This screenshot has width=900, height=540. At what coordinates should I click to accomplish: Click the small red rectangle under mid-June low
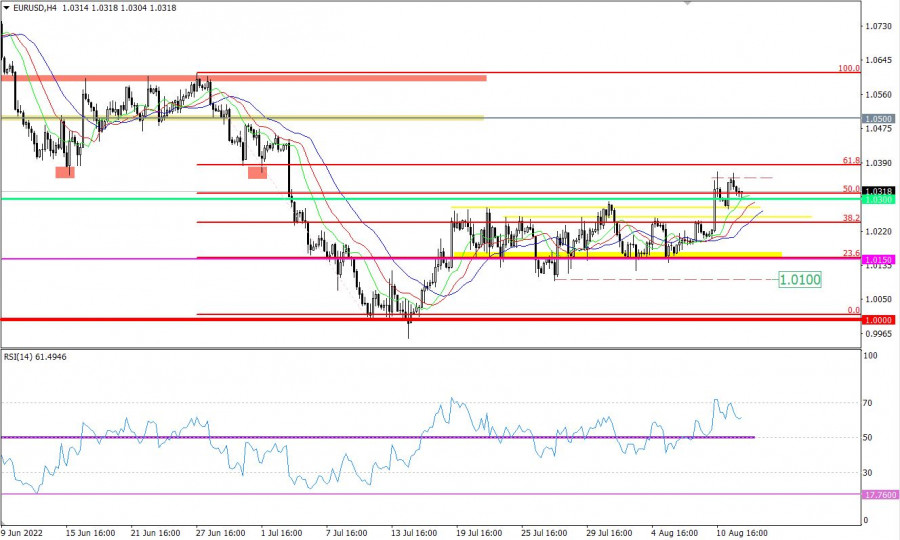[64, 172]
